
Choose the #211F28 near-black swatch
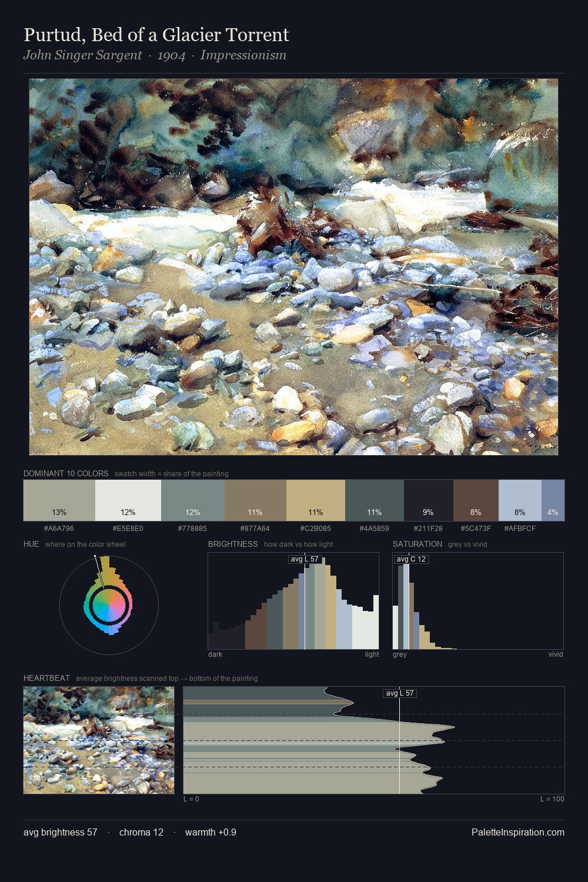[x=429, y=500]
